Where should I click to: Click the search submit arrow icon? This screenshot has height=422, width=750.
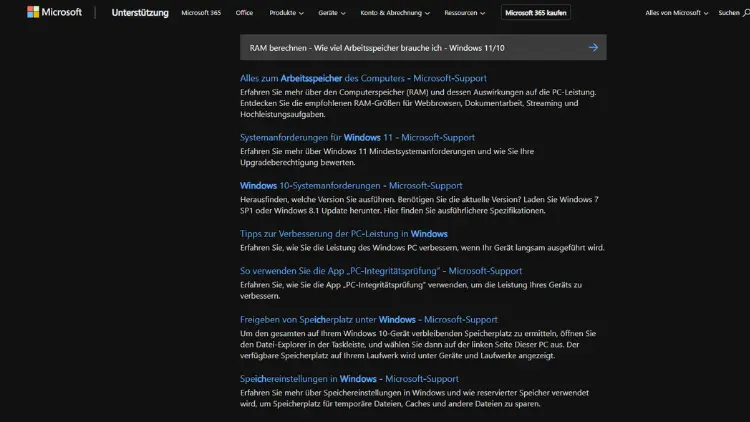(x=593, y=47)
